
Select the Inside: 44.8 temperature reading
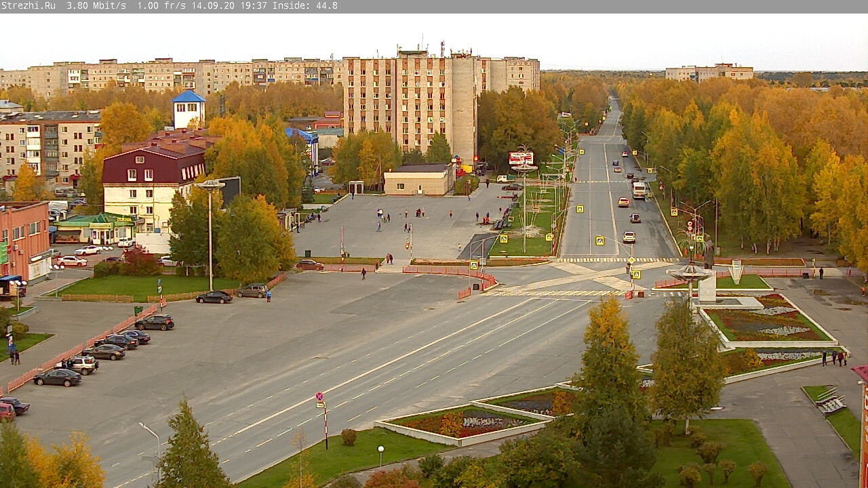click(x=305, y=6)
